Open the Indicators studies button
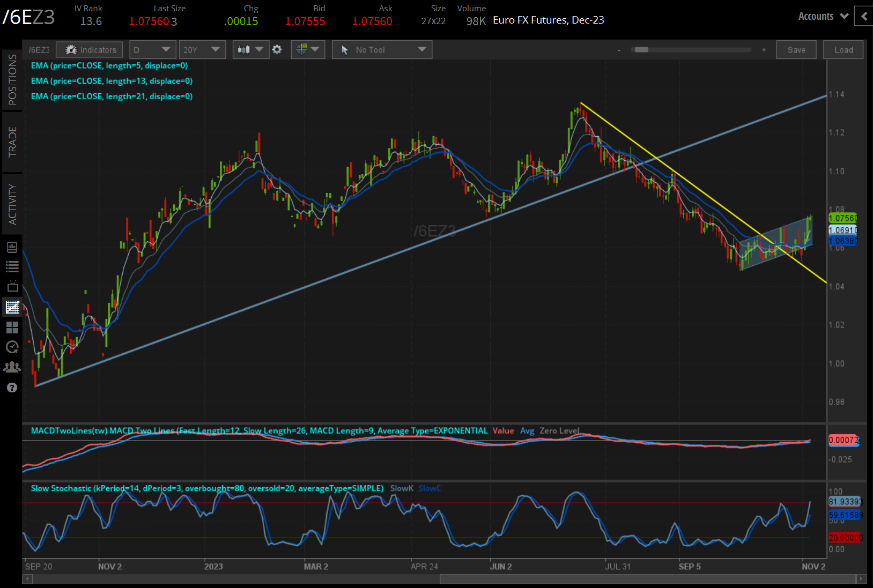Image resolution: width=873 pixels, height=588 pixels. pyautogui.click(x=90, y=50)
